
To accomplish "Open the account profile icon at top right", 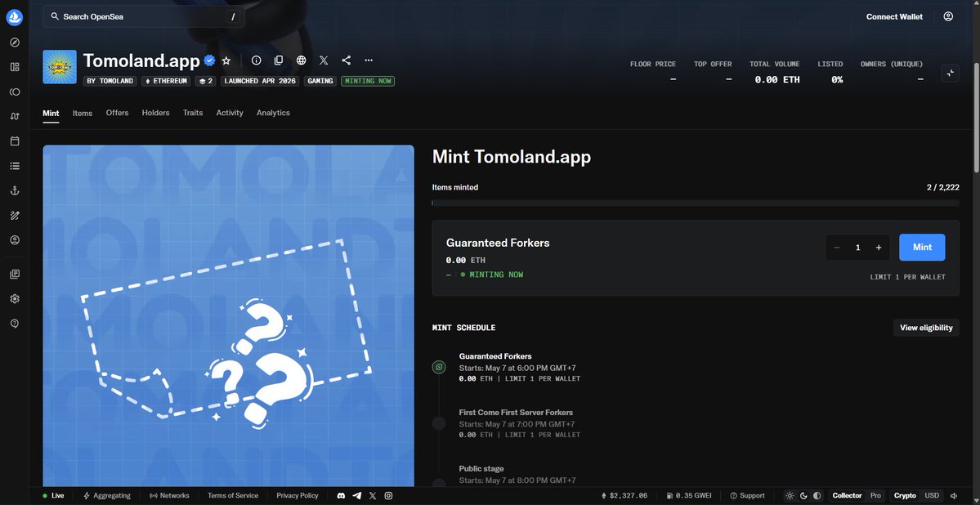I will click(948, 17).
